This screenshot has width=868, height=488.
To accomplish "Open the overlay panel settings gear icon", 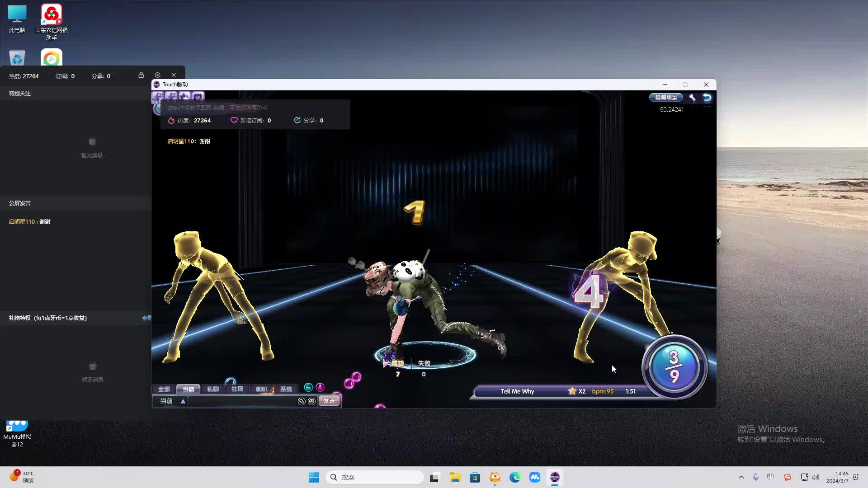I will pyautogui.click(x=157, y=75).
